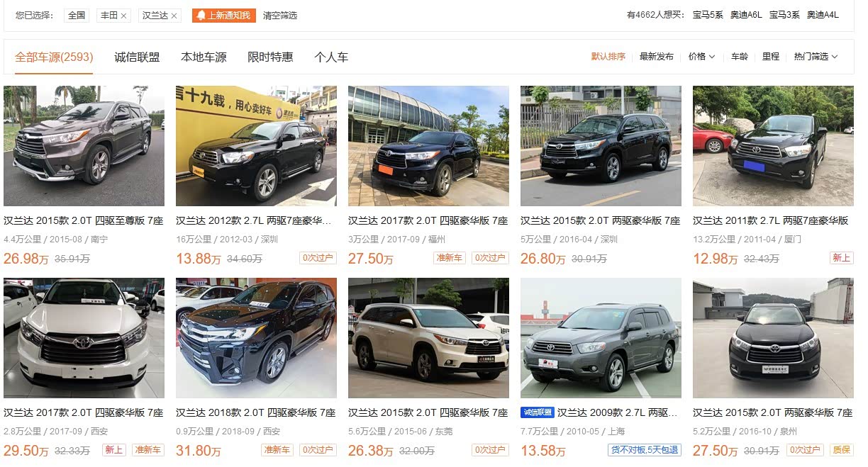Screen dimensions: 868x467
Task: Select the 限时特惠 tab
Action: pos(270,57)
